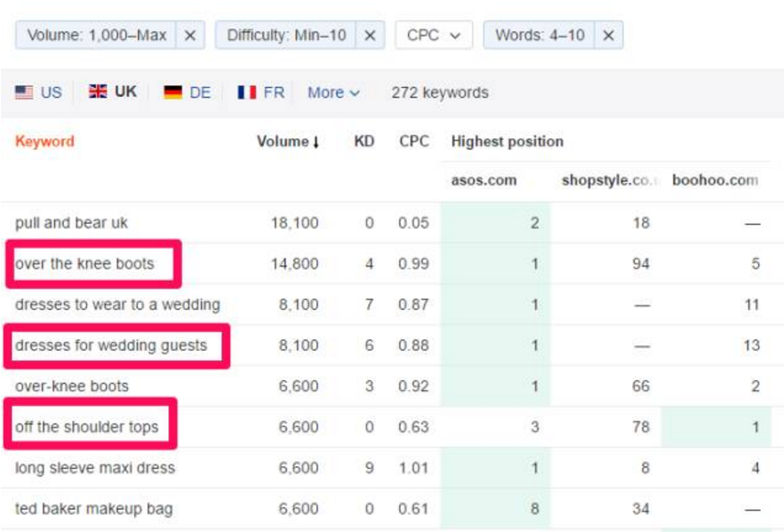Click volume value 18,100
This screenshot has width=784, height=532.
pos(294,223)
